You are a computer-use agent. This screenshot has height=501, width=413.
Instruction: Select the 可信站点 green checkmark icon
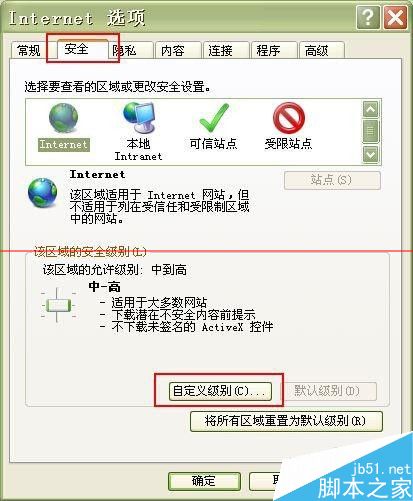(214, 118)
